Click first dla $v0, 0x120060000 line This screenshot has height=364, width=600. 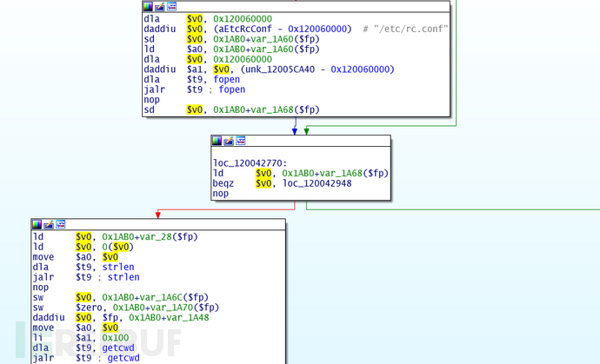tap(208, 19)
